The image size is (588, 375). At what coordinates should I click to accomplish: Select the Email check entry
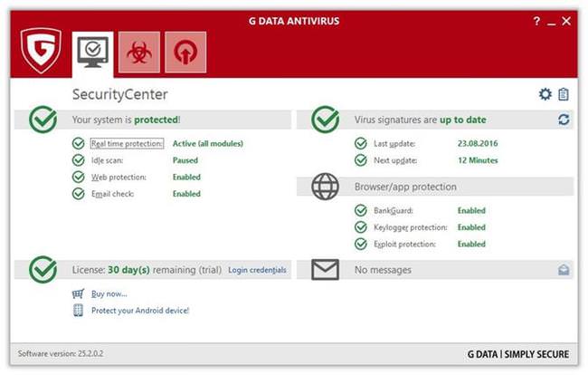click(112, 194)
